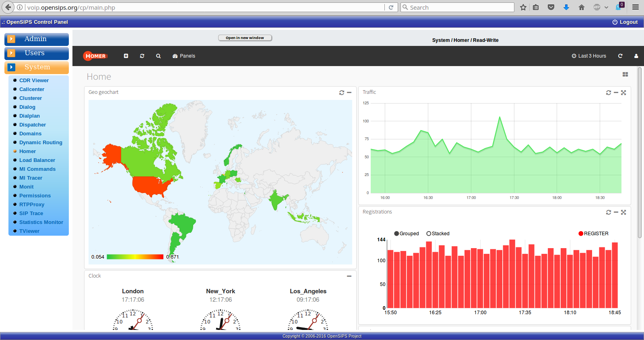This screenshot has width=644, height=340.
Task: Click the user profile icon in Homer bar
Action: click(x=636, y=56)
